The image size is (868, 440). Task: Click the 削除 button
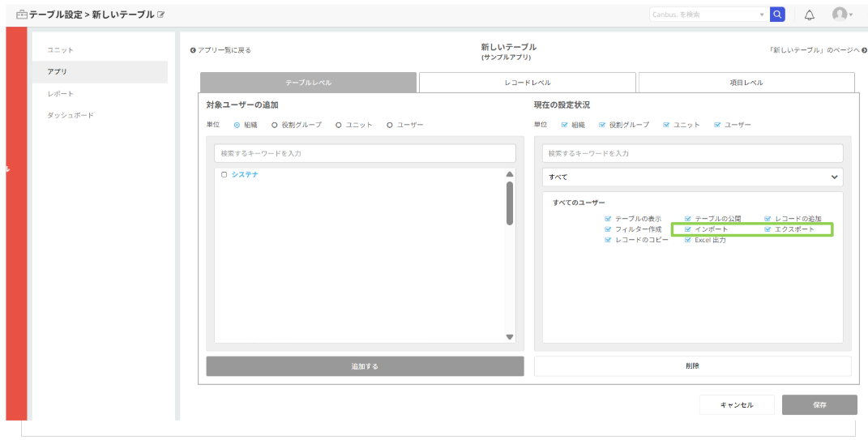pyautogui.click(x=692, y=365)
